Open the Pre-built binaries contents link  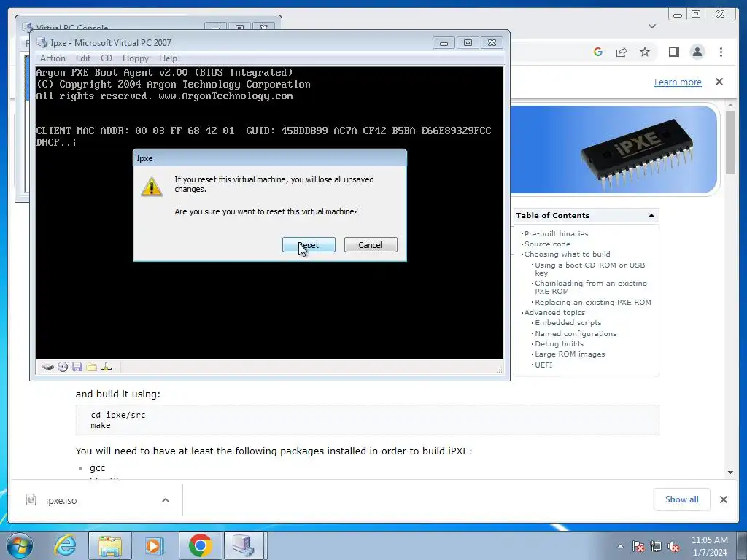click(556, 233)
